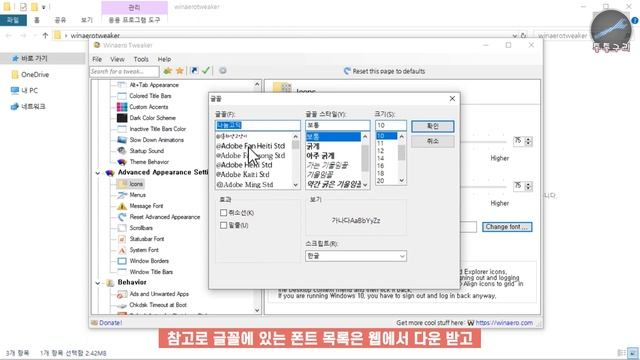Open Theme Behavior tweak
This screenshot has width=640, height=360.
pos(149,162)
